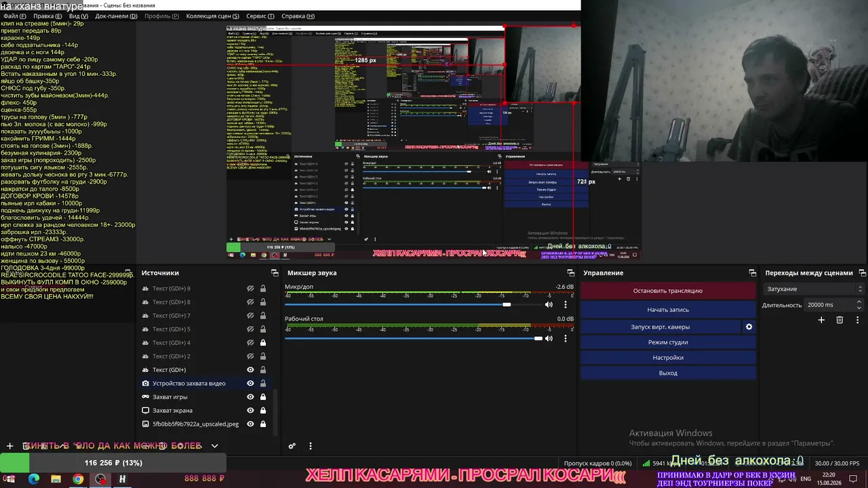The image size is (868, 488).
Task: Click Остановить трансляцию button
Action: (x=668, y=291)
